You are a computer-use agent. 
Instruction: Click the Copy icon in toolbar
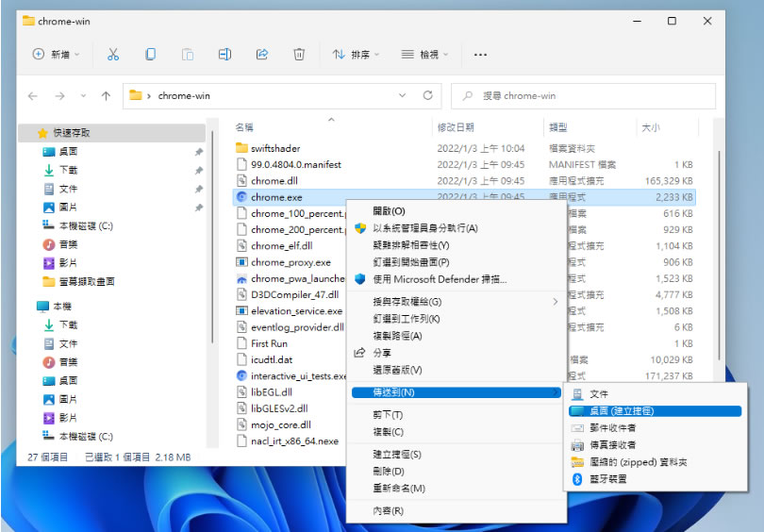(x=151, y=54)
